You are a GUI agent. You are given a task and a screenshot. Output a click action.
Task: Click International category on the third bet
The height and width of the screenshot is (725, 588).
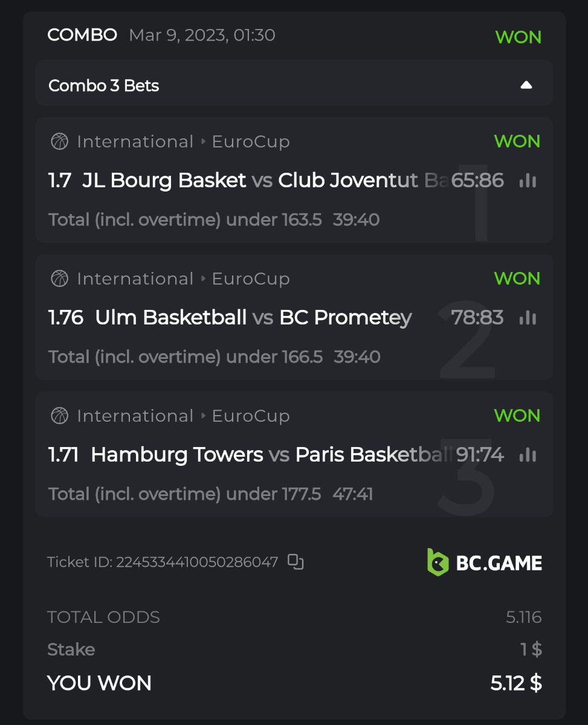(135, 416)
